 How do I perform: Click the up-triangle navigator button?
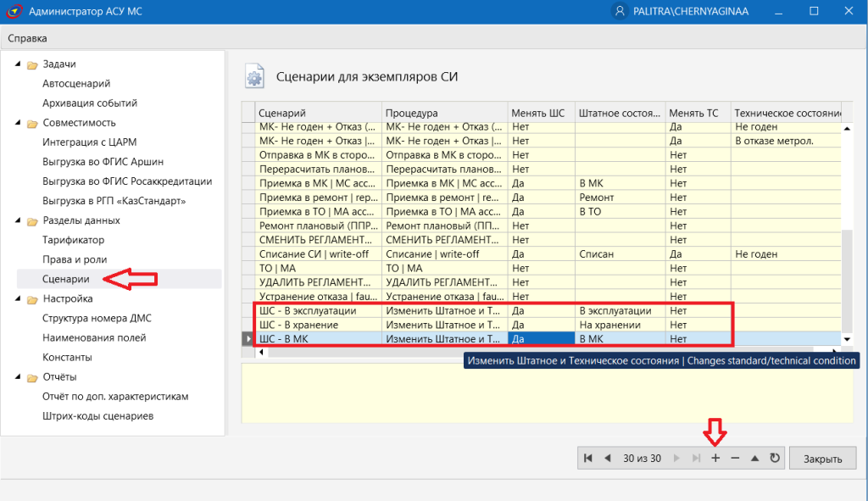click(x=754, y=458)
